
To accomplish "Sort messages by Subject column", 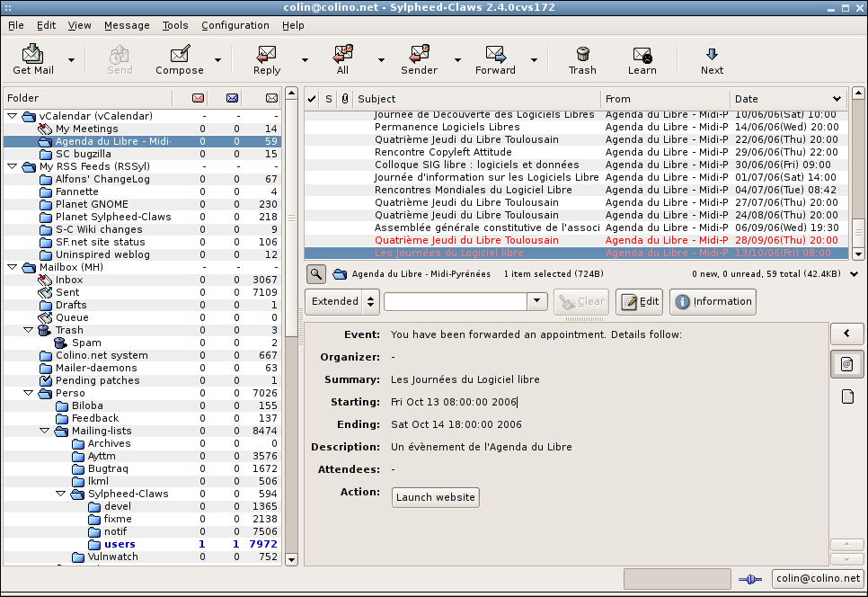I will (x=476, y=99).
